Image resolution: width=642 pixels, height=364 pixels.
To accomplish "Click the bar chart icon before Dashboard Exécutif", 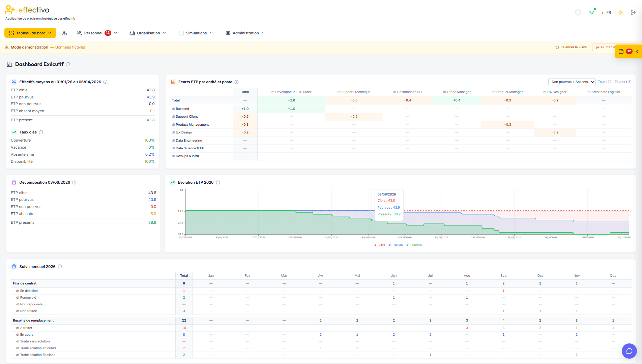I will 9,64.
